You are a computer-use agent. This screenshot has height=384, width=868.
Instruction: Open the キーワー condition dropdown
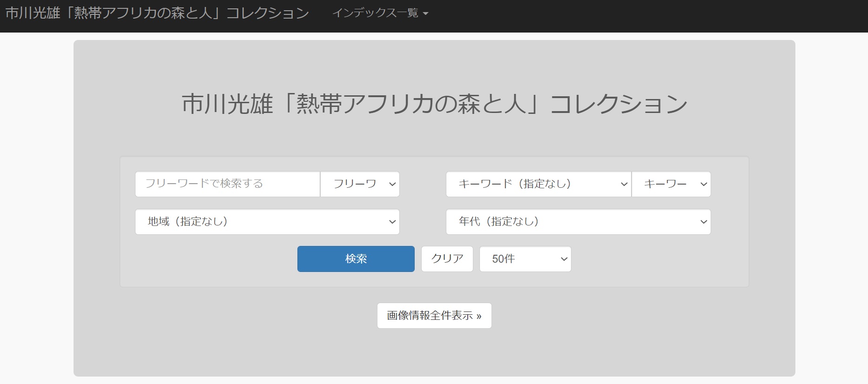pos(671,184)
